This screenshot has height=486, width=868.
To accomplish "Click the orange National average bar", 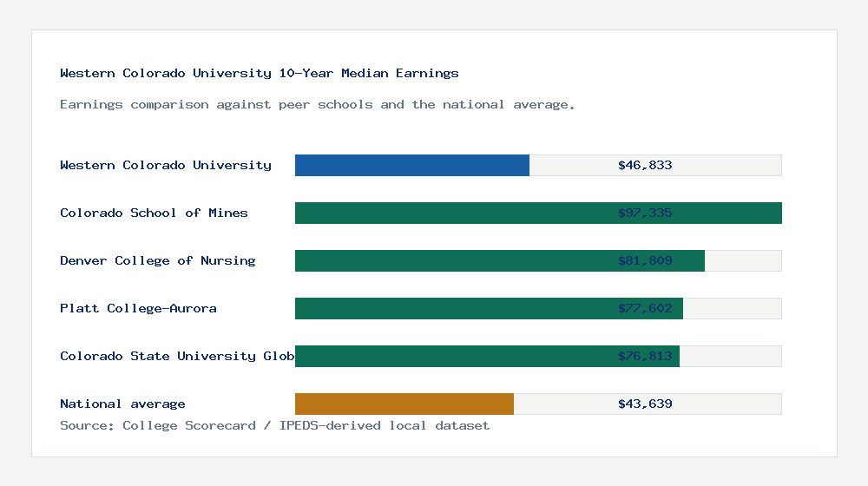I will (404, 404).
